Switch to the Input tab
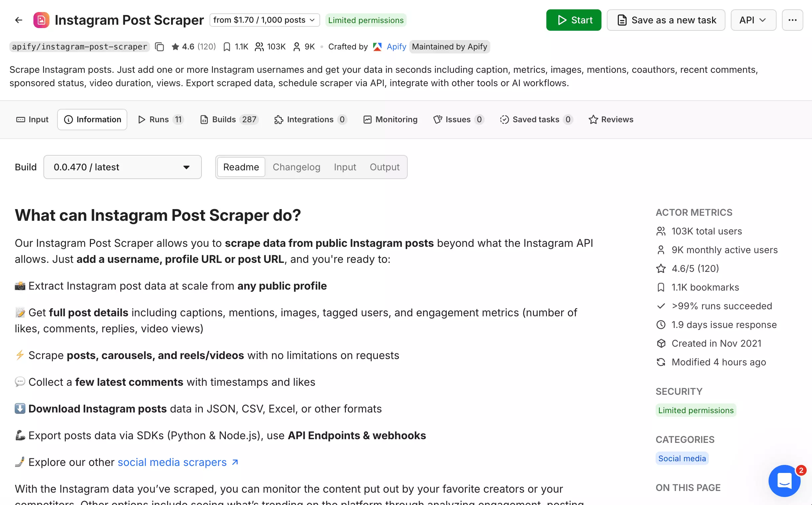812x505 pixels. 32,120
